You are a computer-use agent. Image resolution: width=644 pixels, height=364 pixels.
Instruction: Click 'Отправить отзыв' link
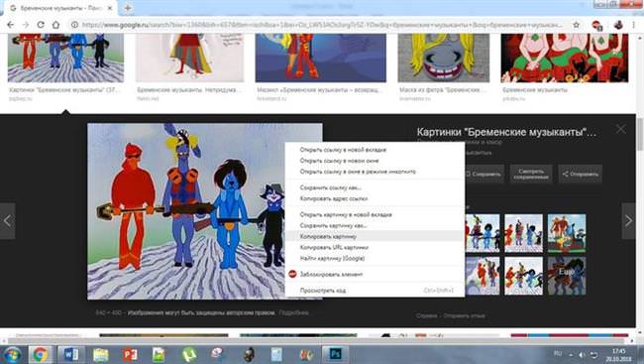pos(464,315)
